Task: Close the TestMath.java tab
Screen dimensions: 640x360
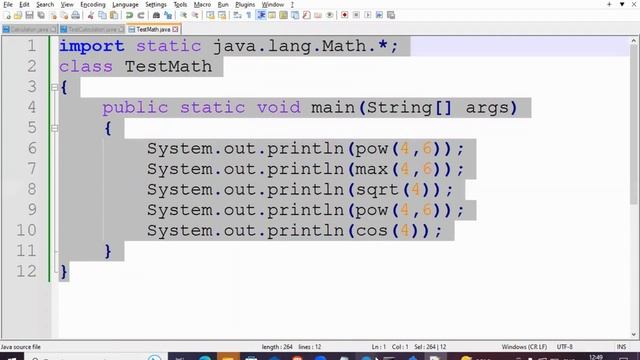Action: pos(176,29)
